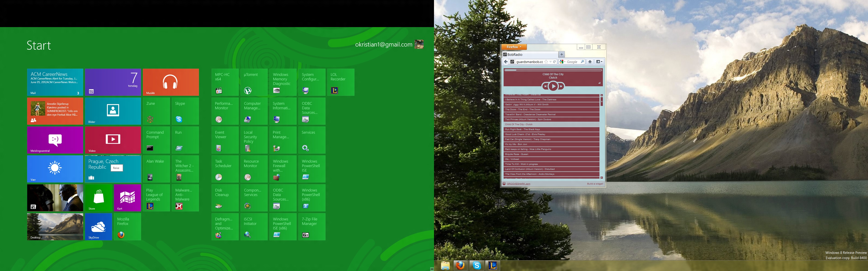Click the 'Build a widget!' link
Screen dimensions: 868x271
click(x=595, y=184)
